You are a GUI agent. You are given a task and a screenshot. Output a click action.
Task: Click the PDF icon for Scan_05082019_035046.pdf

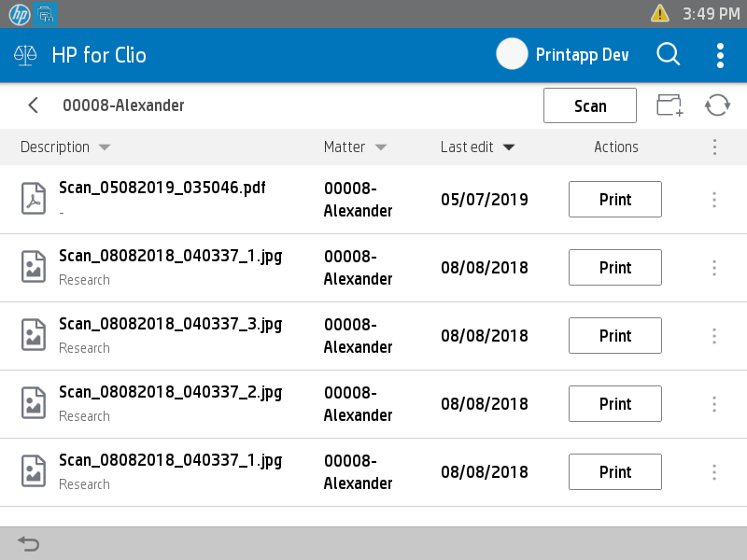coord(34,199)
